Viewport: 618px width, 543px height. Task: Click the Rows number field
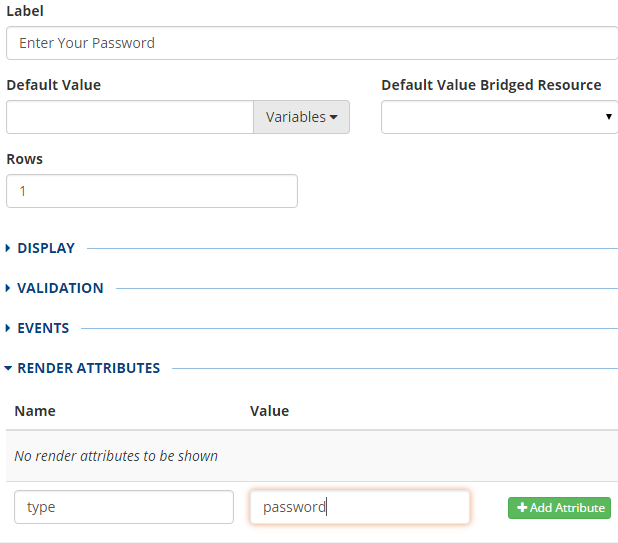pos(151,191)
